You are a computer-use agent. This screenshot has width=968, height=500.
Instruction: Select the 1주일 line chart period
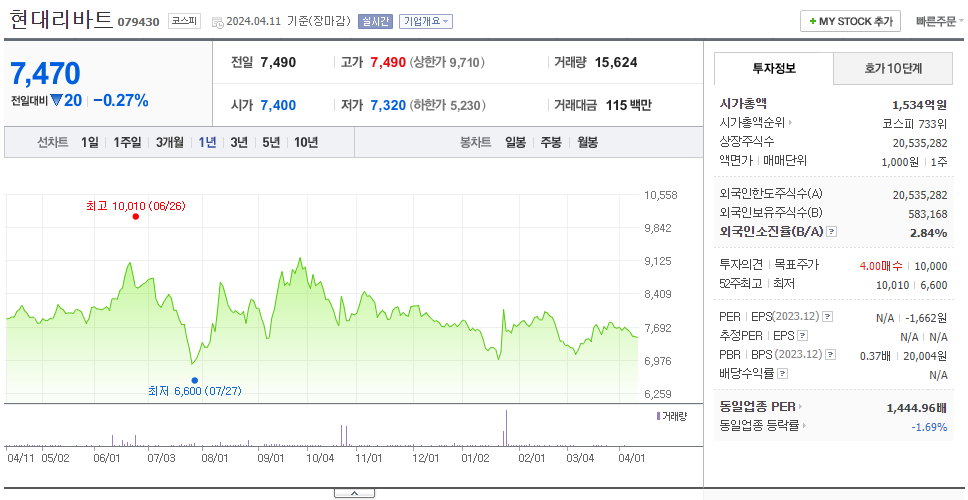[127, 143]
